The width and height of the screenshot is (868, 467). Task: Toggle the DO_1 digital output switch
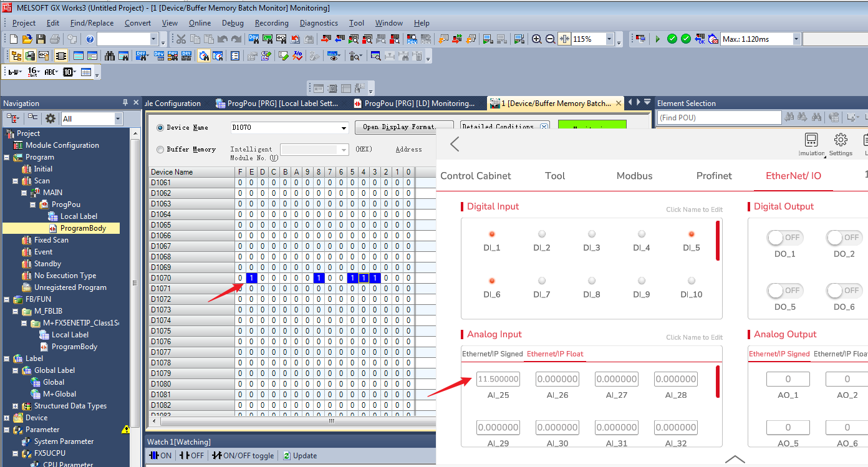pyautogui.click(x=784, y=238)
